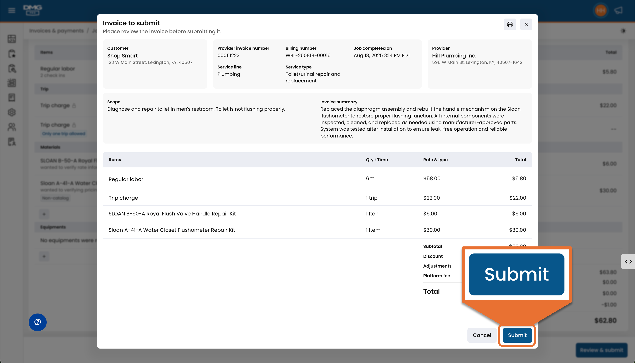Image resolution: width=635 pixels, height=364 pixels.
Task: Click billing number WBL-250818-00016
Action: pos(308,56)
